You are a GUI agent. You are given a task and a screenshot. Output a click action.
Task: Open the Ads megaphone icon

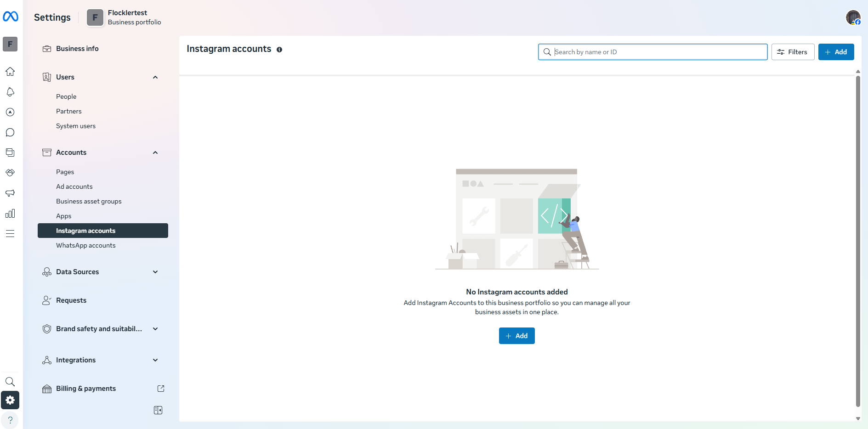point(10,193)
